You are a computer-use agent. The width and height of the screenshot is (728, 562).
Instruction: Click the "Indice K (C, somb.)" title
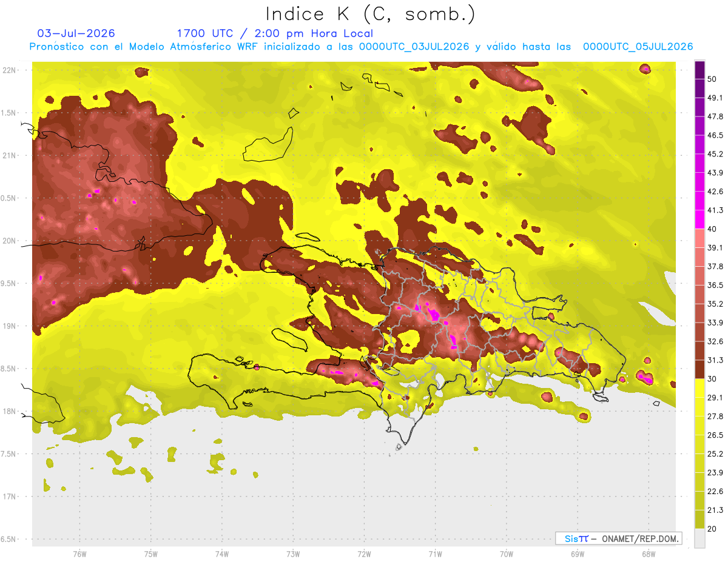371,14
